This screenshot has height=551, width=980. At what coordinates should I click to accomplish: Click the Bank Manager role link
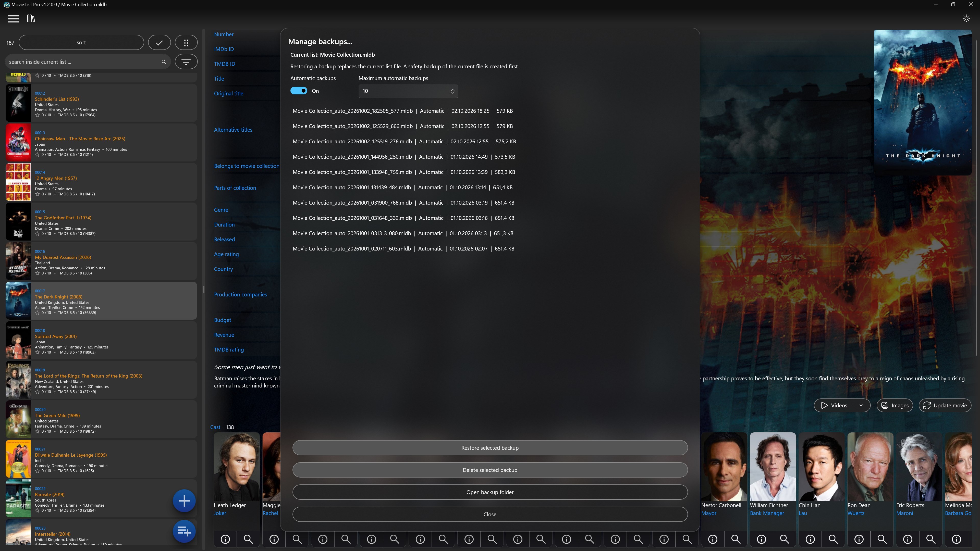tap(767, 513)
